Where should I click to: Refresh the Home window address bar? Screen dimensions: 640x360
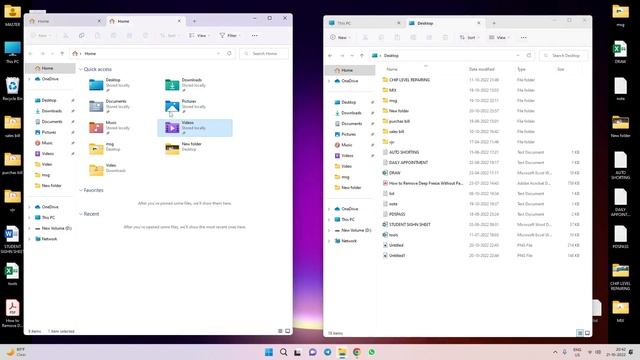click(x=229, y=53)
